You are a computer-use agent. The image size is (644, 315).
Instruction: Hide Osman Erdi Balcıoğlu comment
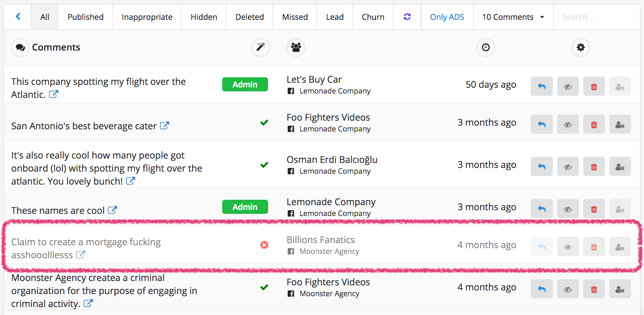568,167
